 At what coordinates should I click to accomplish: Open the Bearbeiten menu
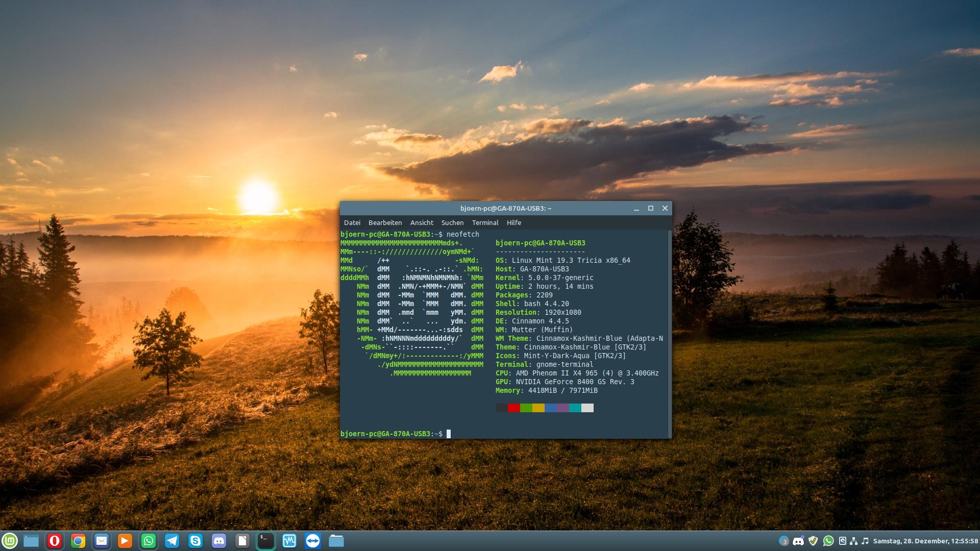click(x=385, y=223)
